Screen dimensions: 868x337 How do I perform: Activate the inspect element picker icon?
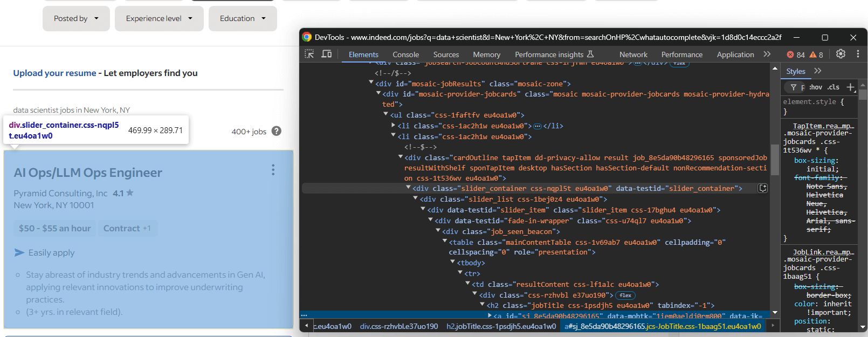tap(309, 54)
